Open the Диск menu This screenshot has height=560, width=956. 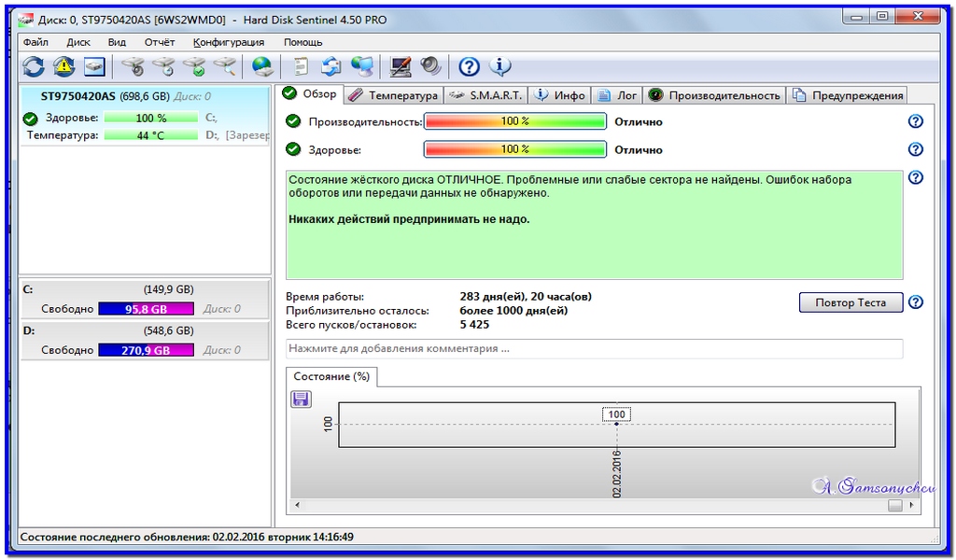(x=78, y=42)
